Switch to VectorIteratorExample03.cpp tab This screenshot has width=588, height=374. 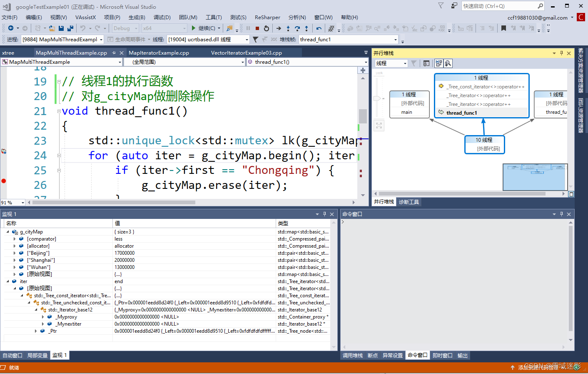247,53
